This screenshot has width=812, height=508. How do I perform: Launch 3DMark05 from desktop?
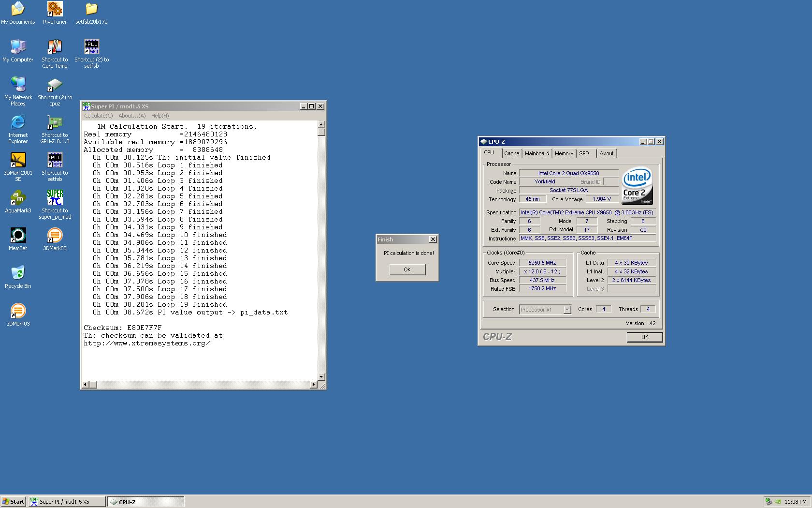pyautogui.click(x=55, y=239)
